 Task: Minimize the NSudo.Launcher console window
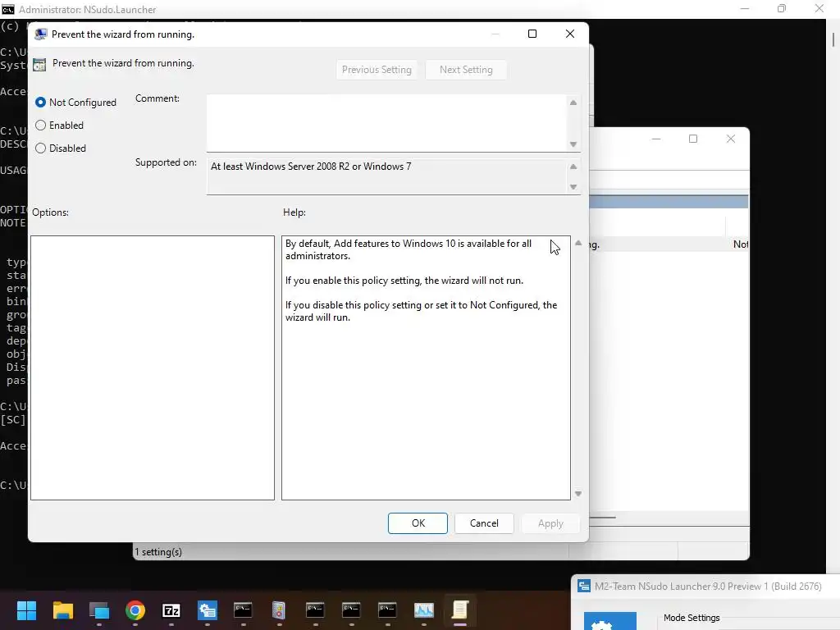744,8
